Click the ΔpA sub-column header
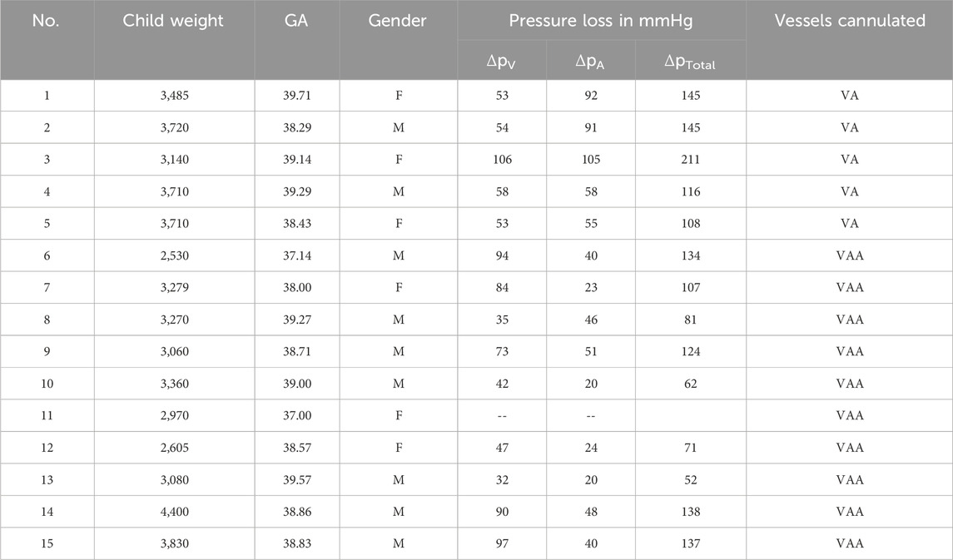953x560 pixels. tap(590, 61)
